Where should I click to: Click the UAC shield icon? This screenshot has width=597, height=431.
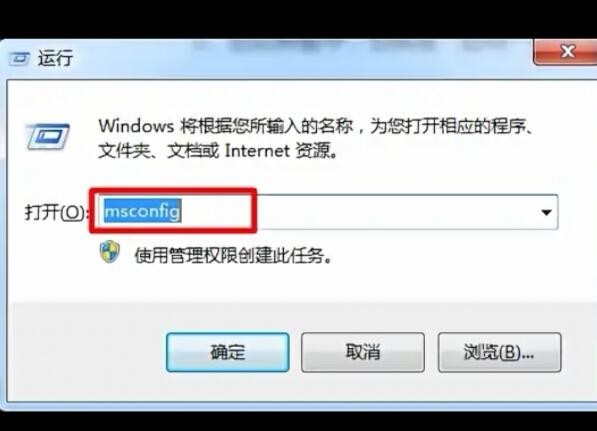[x=110, y=252]
